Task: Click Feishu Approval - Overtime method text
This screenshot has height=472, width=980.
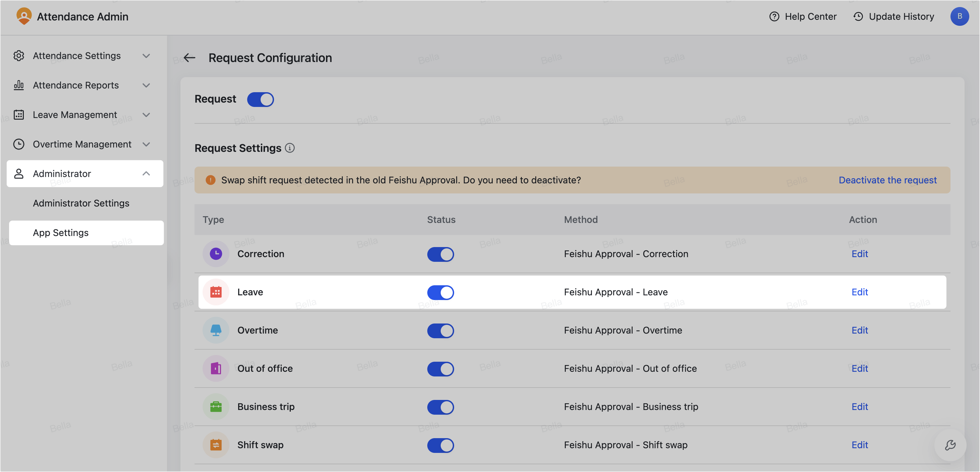Action: pos(622,330)
